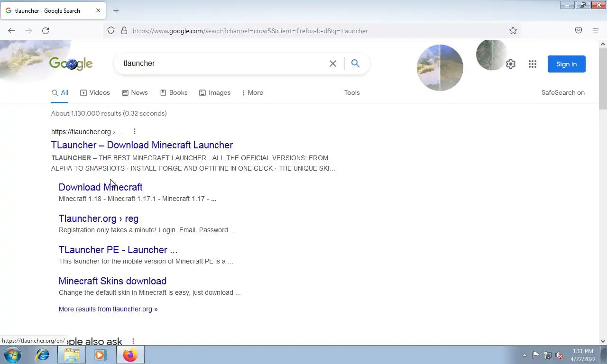The width and height of the screenshot is (607, 364).
Task: Show site security padlock info
Action: 124,31
